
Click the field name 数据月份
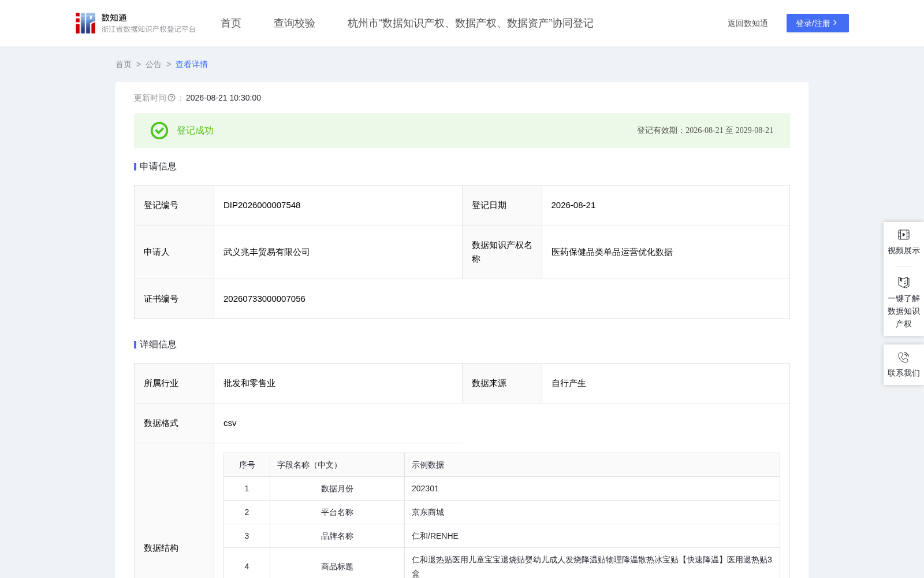point(337,488)
